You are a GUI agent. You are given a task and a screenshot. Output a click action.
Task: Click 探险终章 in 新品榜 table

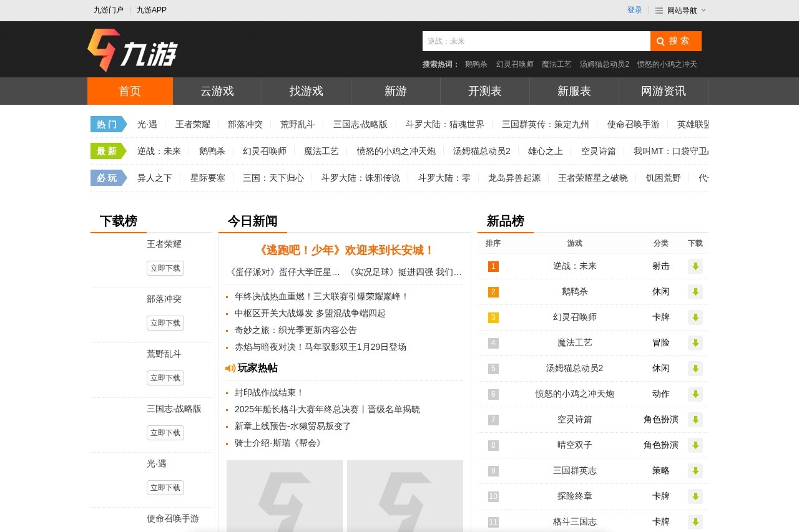pos(575,496)
